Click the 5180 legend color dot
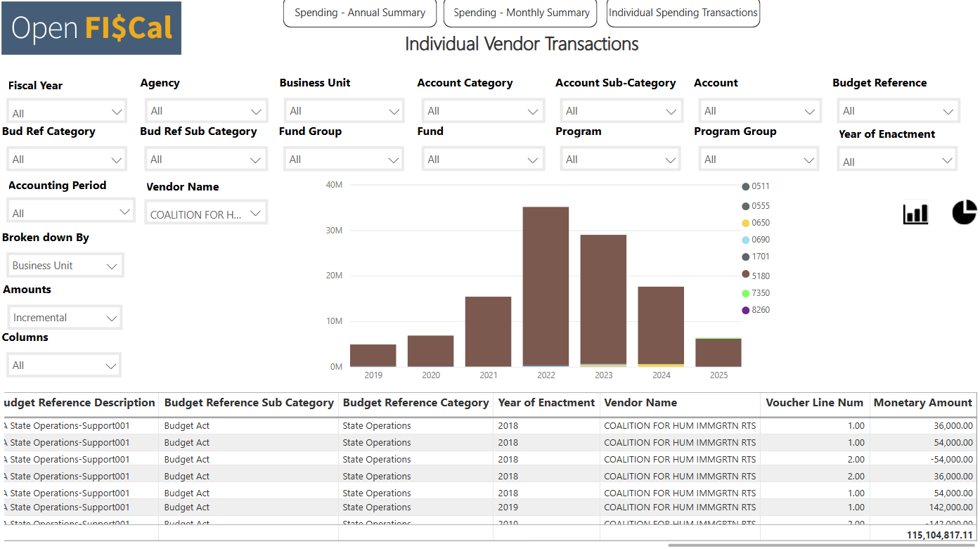Viewport: 980px width, 549px height. pyautogui.click(x=745, y=274)
